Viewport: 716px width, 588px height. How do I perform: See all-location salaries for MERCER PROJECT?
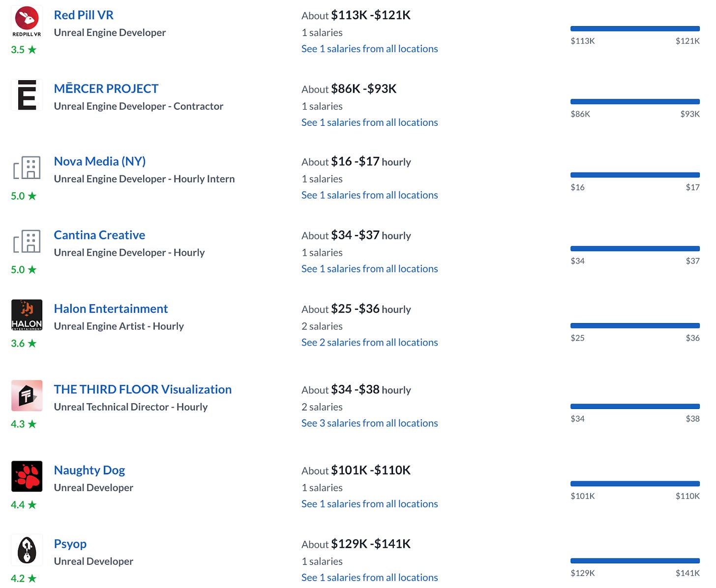coord(370,122)
